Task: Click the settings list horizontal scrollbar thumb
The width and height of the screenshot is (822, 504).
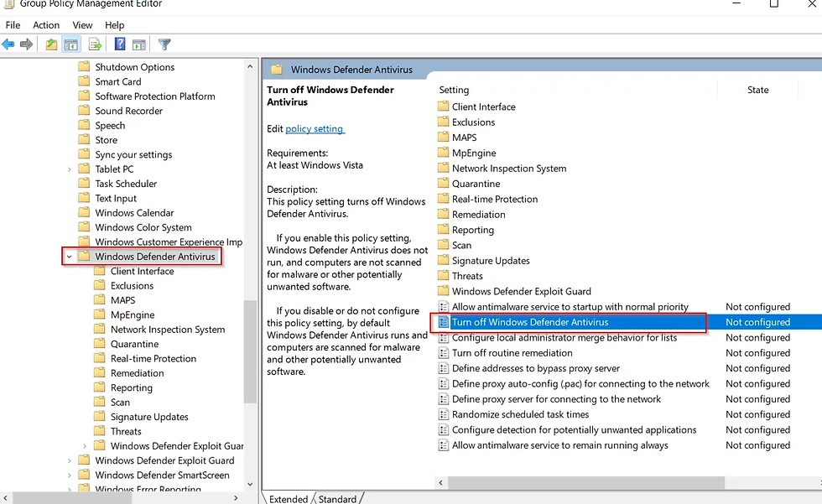Action: (586, 482)
